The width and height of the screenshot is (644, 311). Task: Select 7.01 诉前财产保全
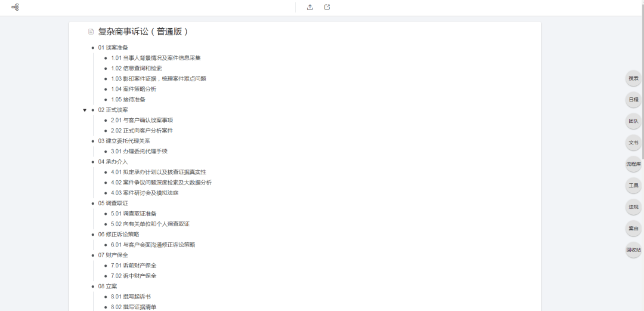tap(134, 266)
